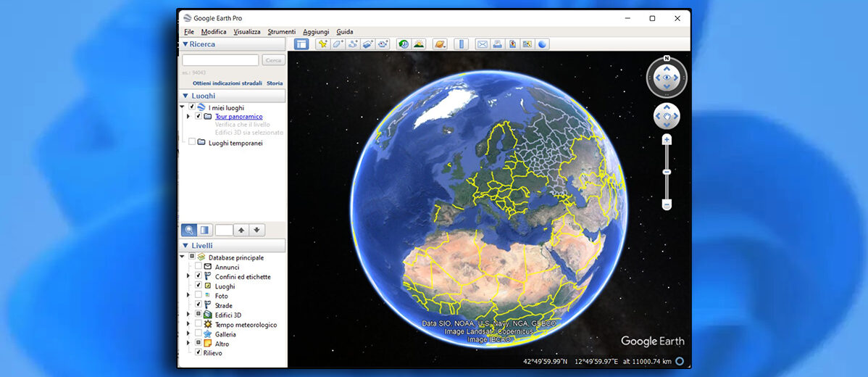The height and width of the screenshot is (377, 868).
Task: Open the historical imagery clock tool
Action: [x=403, y=44]
